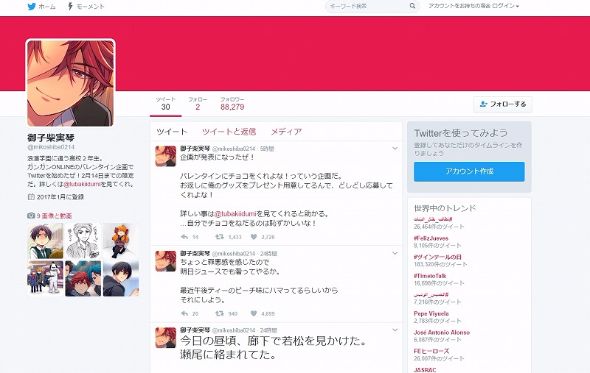
Task: Expand options chevron on third tweet
Action: pos(395,330)
